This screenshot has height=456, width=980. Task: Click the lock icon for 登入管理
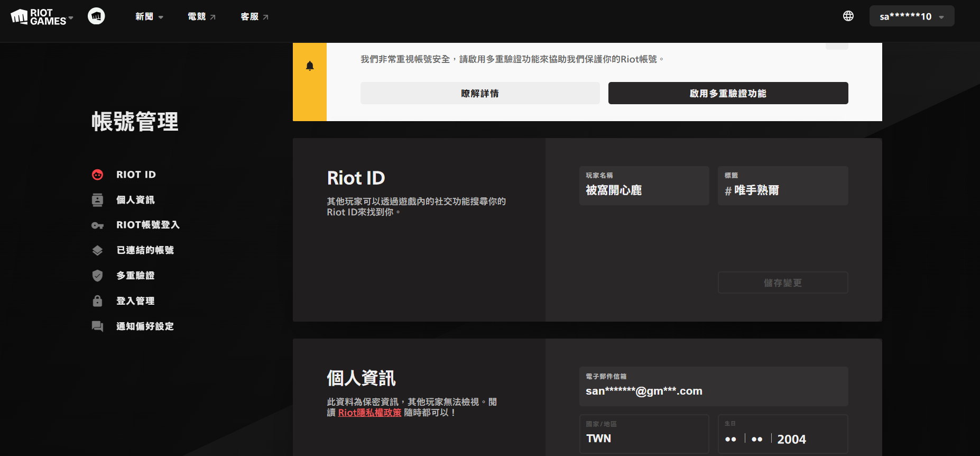point(98,301)
